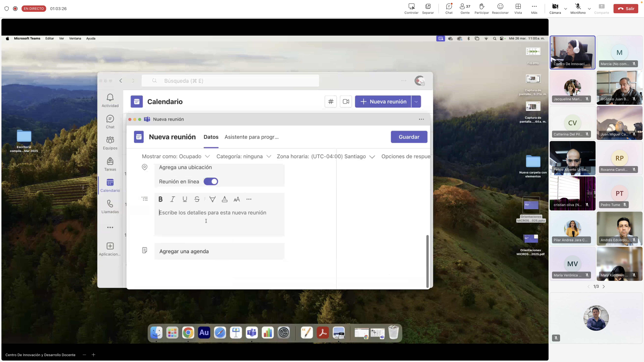
Task: Click Adobe Audition in the Dock
Action: 204,333
